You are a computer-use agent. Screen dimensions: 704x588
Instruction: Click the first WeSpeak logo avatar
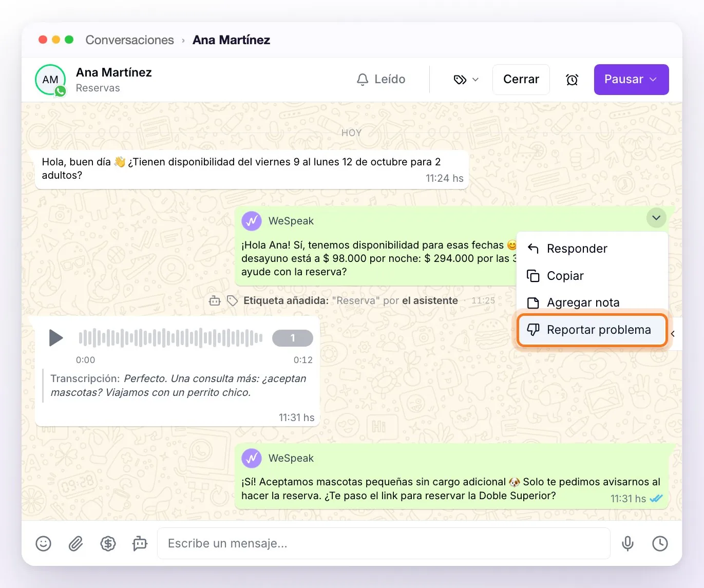tap(252, 221)
